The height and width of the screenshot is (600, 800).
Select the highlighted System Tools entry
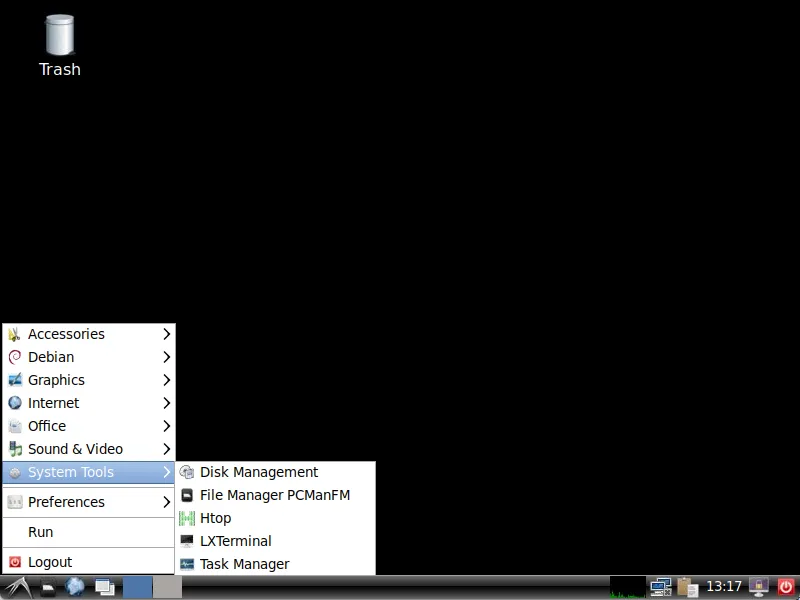[x=89, y=472]
